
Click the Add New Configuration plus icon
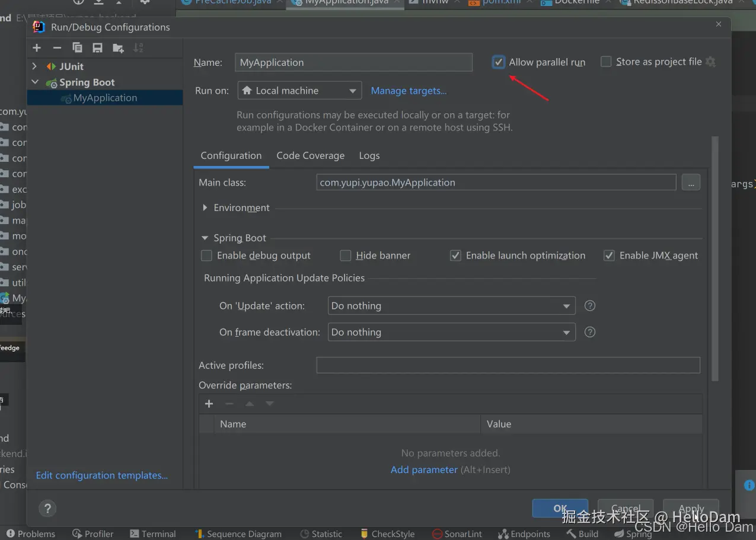tap(37, 48)
